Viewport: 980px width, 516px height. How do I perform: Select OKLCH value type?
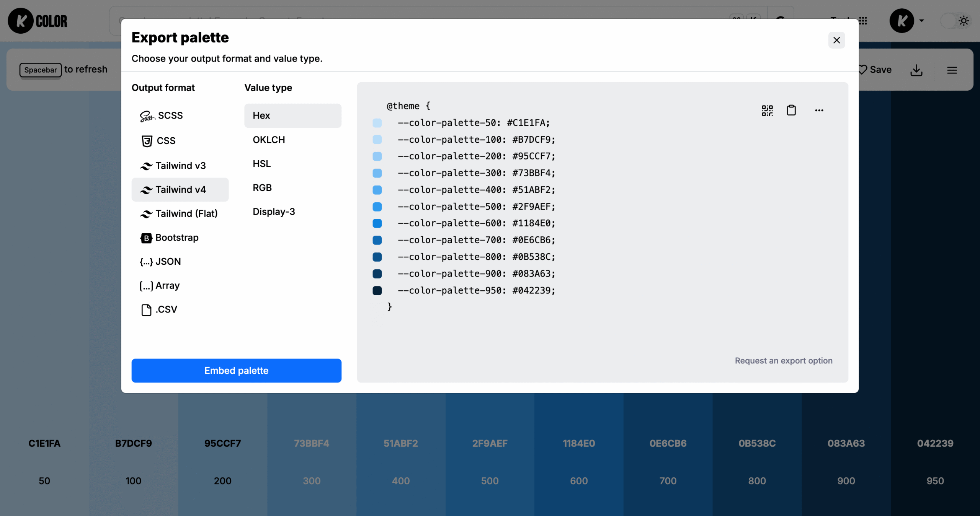(293, 140)
